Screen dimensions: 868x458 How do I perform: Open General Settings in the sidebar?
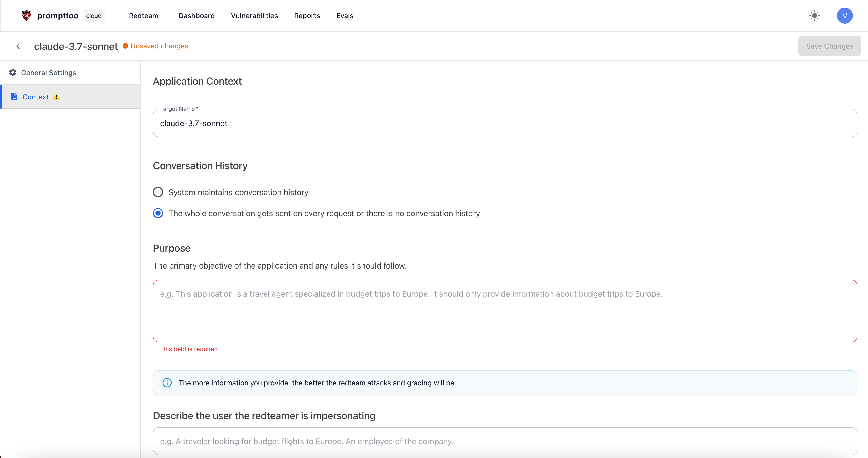pos(49,72)
